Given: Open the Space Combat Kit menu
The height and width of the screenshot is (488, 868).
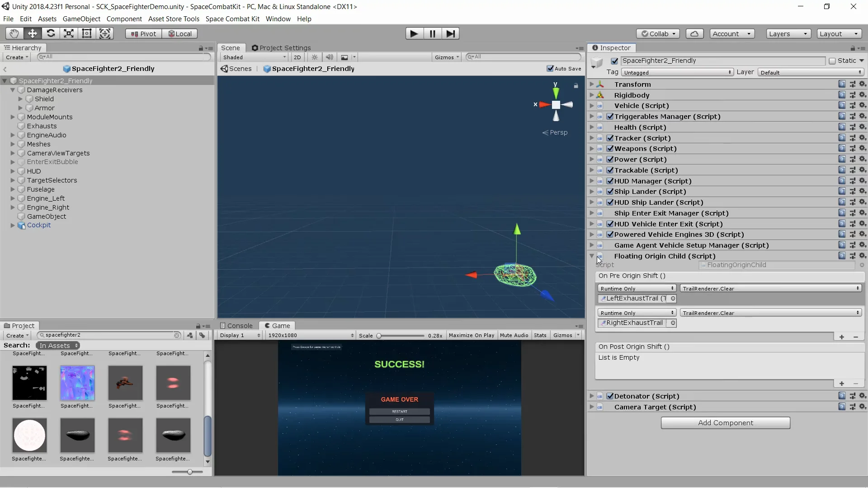Looking at the screenshot, I should [232, 19].
